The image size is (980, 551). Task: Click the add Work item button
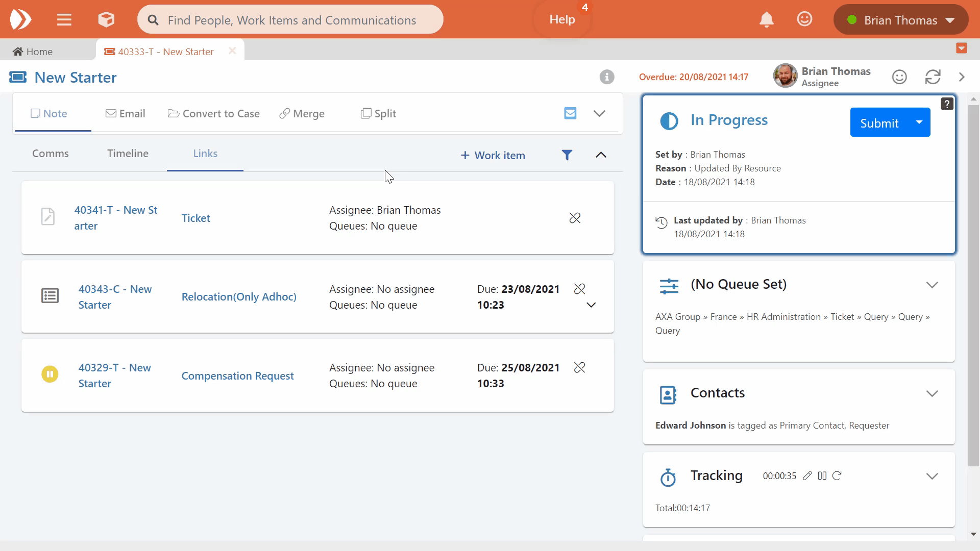pyautogui.click(x=493, y=156)
